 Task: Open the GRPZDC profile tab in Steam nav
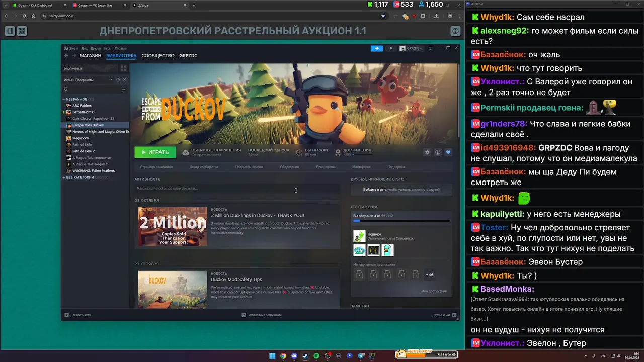coord(188,56)
